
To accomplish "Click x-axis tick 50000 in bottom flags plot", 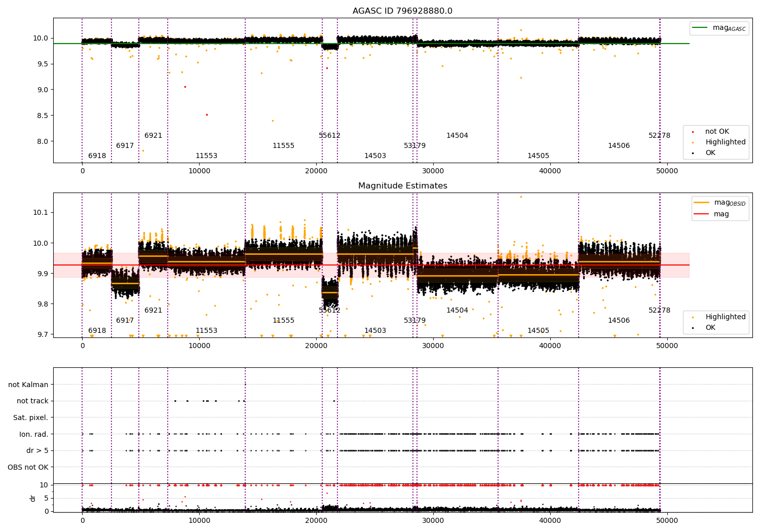I will click(667, 521).
